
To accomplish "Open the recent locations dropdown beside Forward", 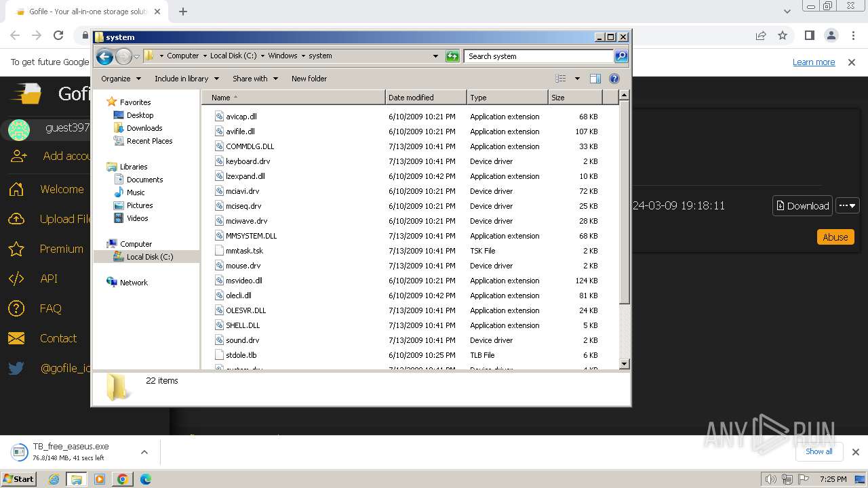I will click(136, 56).
